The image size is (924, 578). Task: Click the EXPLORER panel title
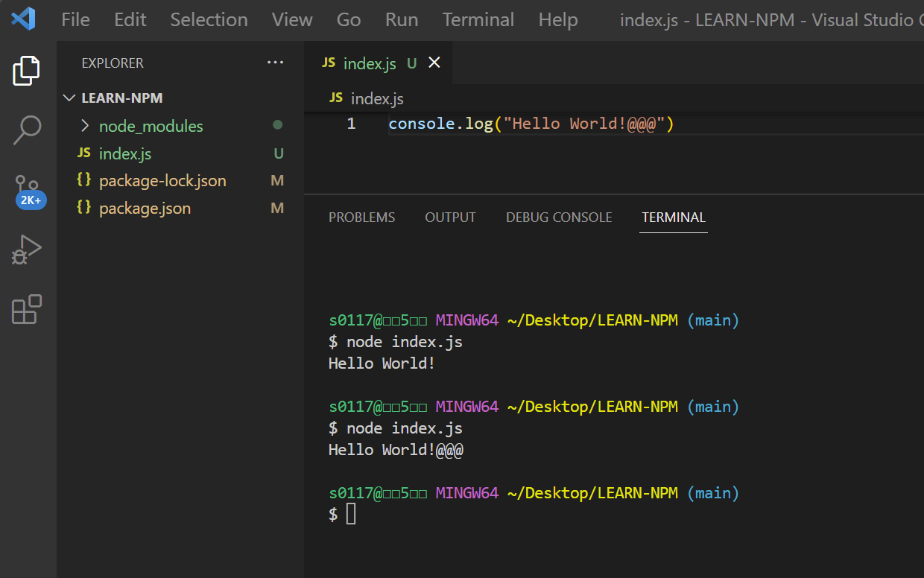pos(113,63)
